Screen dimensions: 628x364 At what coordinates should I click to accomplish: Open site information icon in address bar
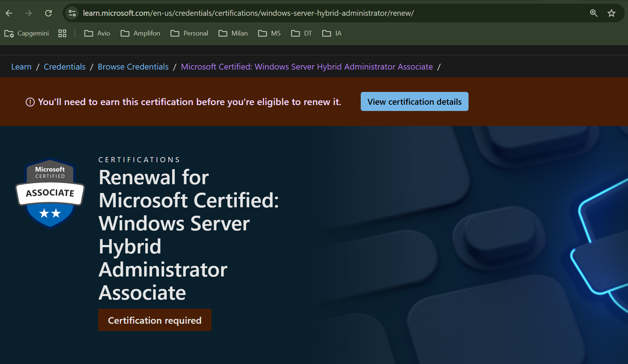72,13
